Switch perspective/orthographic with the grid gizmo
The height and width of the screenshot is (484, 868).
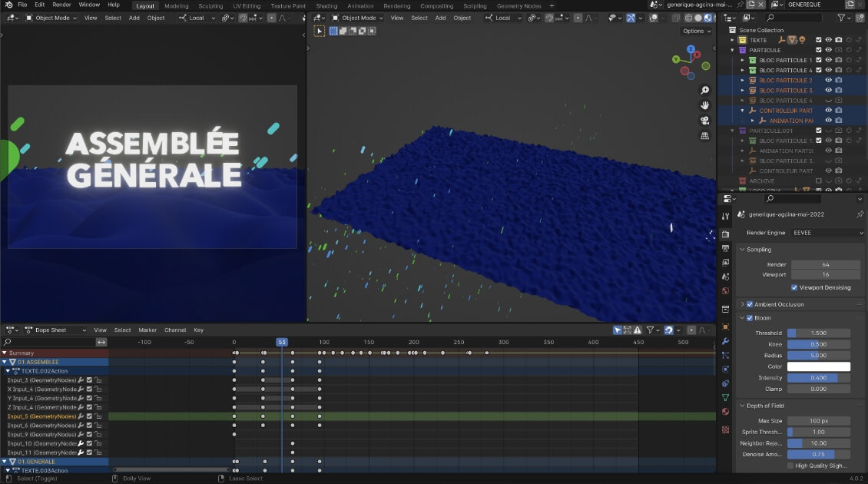click(x=704, y=136)
